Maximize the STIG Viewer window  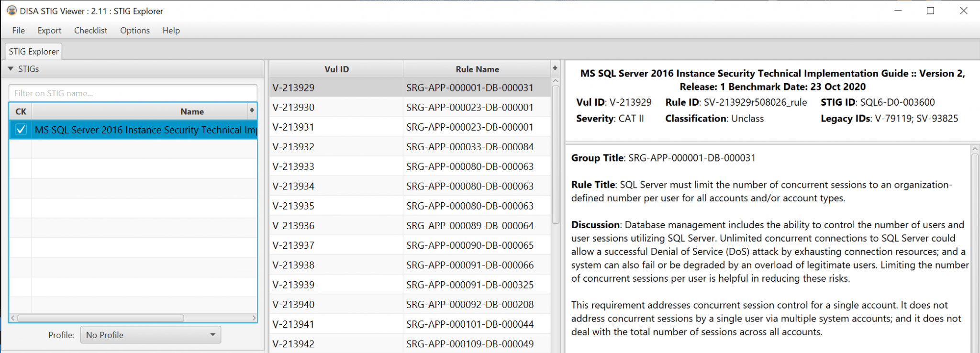click(930, 11)
